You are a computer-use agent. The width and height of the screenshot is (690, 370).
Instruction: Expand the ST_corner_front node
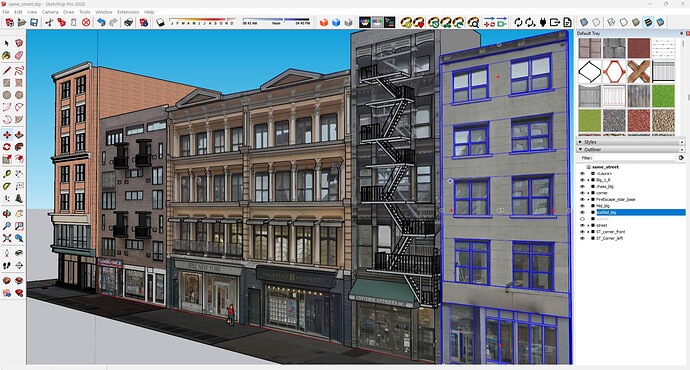pos(588,232)
